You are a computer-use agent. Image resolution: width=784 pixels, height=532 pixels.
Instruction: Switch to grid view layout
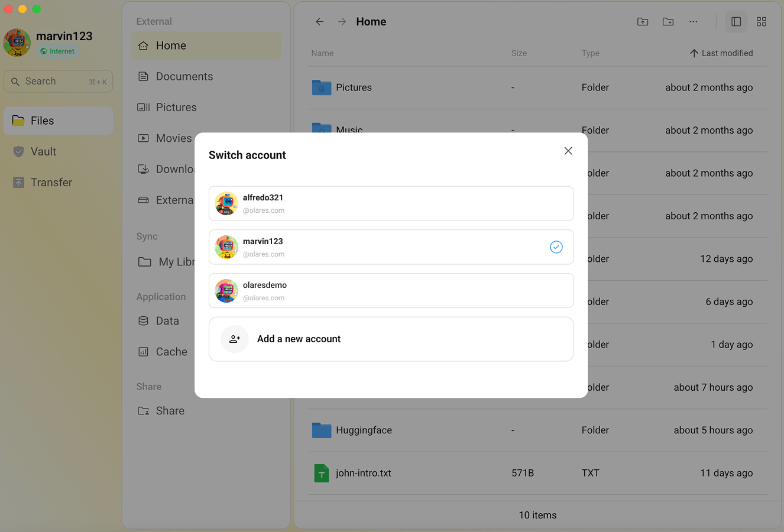[762, 21]
